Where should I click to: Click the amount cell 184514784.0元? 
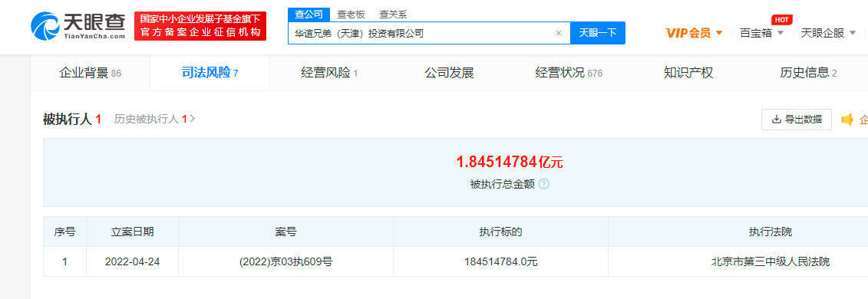pyautogui.click(x=501, y=262)
